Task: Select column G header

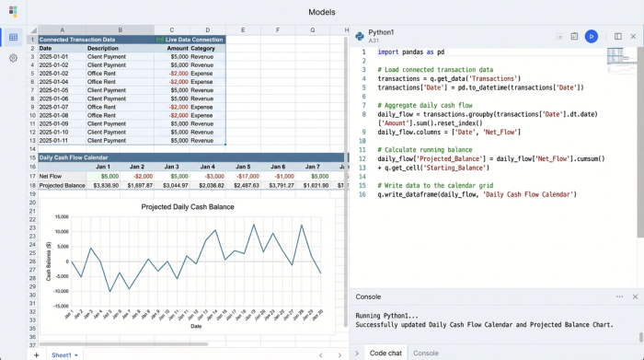Action: coord(313,30)
